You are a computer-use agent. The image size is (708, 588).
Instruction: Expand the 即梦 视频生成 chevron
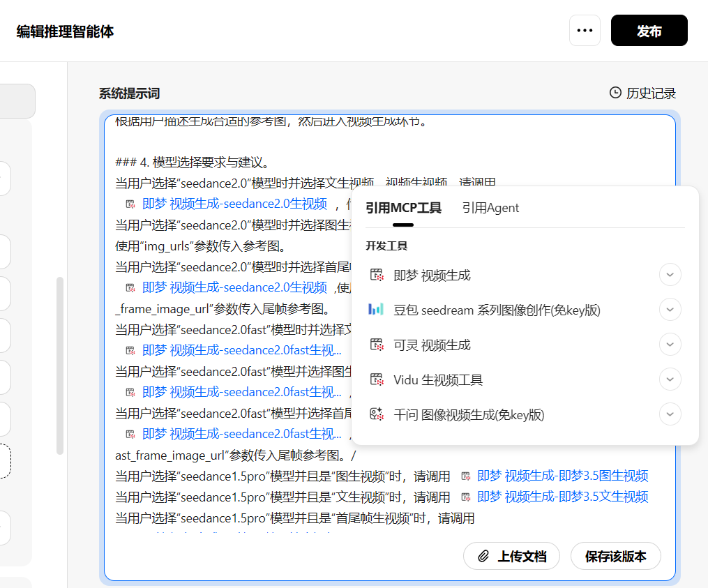(x=670, y=275)
